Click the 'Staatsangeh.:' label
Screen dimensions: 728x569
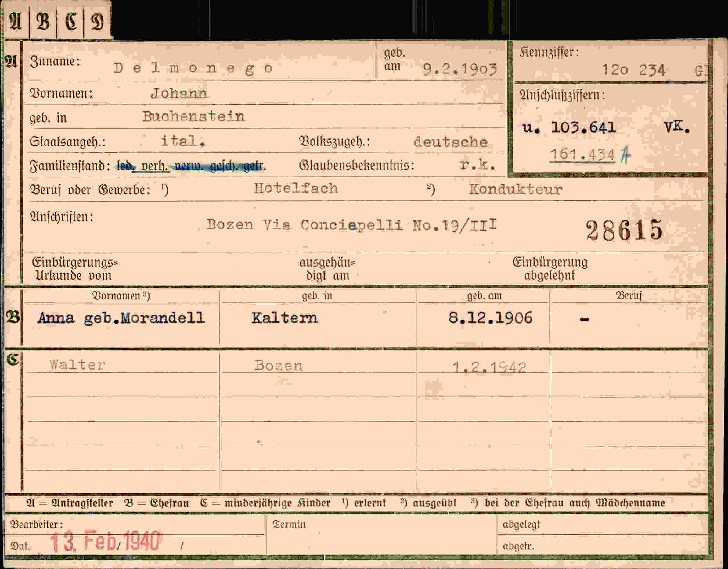coord(68,141)
